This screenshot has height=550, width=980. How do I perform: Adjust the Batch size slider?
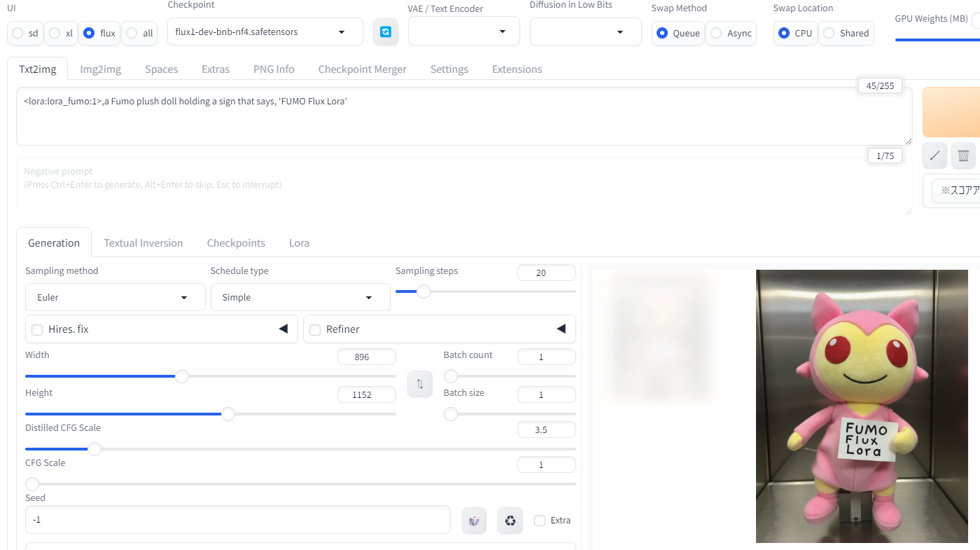(x=510, y=414)
